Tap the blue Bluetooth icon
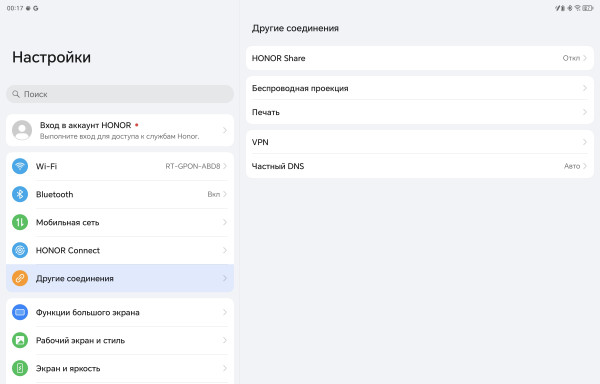 20,194
